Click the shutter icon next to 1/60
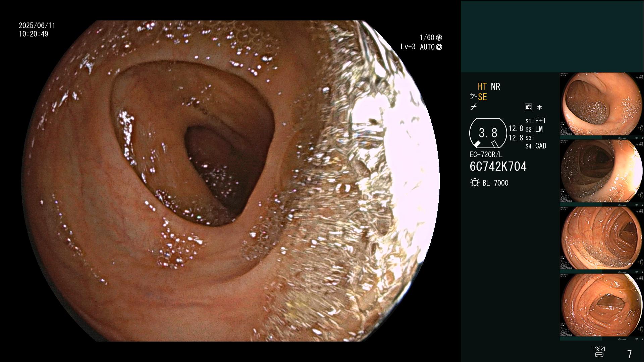The height and width of the screenshot is (362, 644). pos(439,38)
